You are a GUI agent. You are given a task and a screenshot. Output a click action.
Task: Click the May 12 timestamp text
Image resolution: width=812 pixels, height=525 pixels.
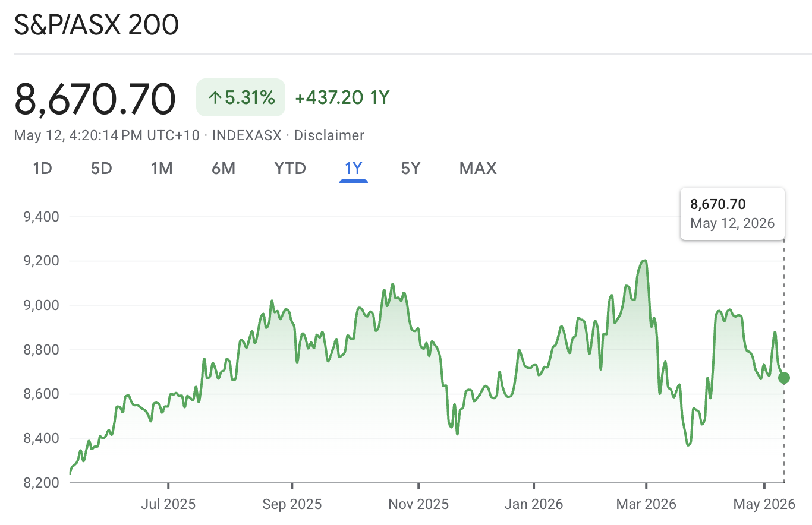click(x=106, y=135)
